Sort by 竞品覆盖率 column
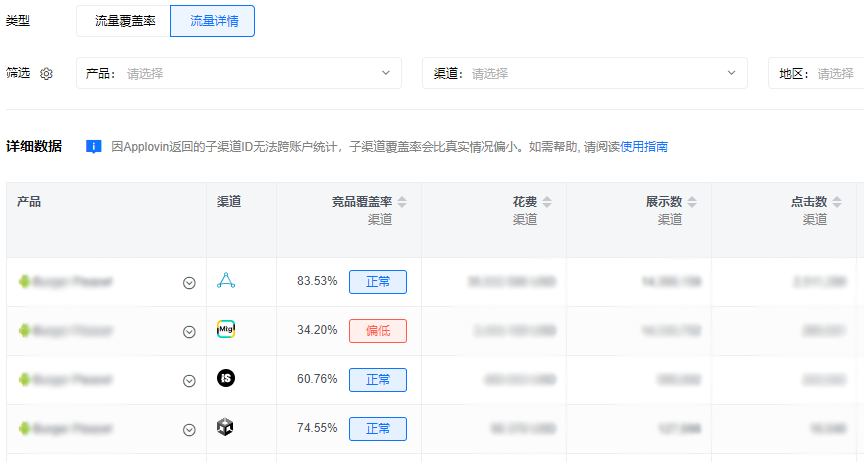864x462 pixels. click(402, 202)
